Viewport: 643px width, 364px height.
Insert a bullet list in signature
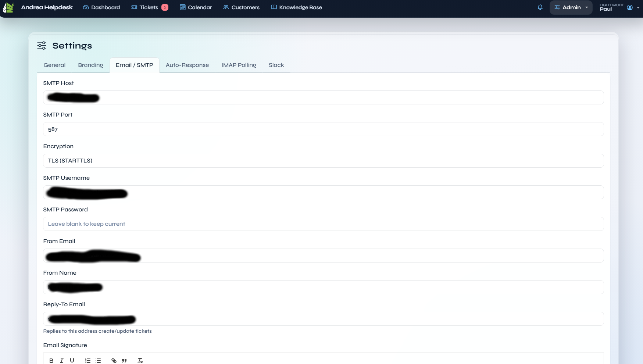(98, 361)
